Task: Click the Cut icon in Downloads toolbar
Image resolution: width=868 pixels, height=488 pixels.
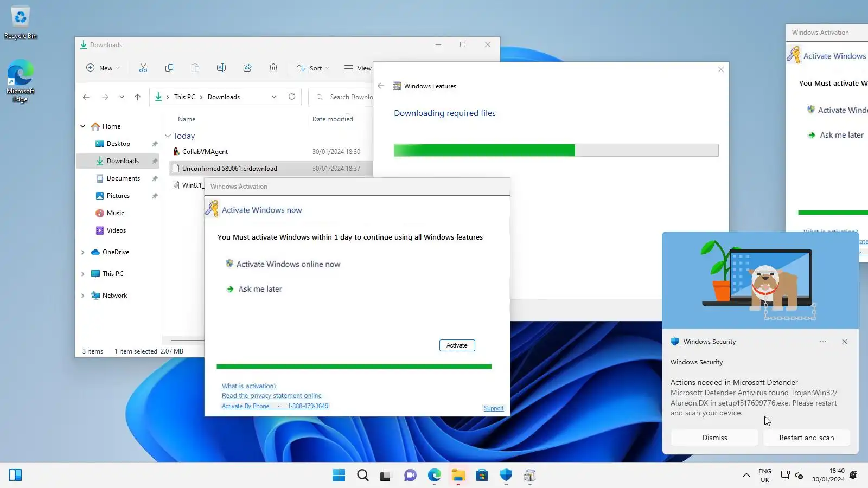Action: [x=143, y=68]
